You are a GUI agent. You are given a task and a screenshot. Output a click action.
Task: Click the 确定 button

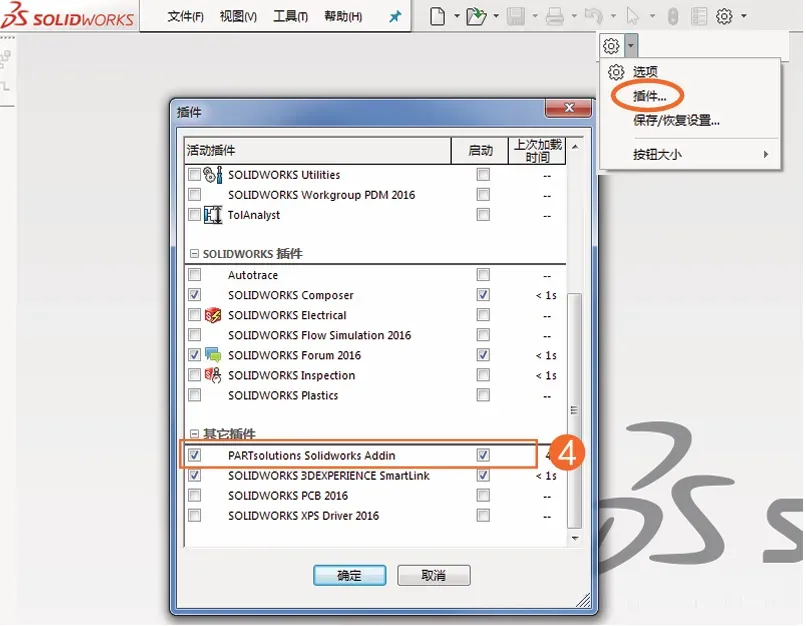(x=350, y=576)
